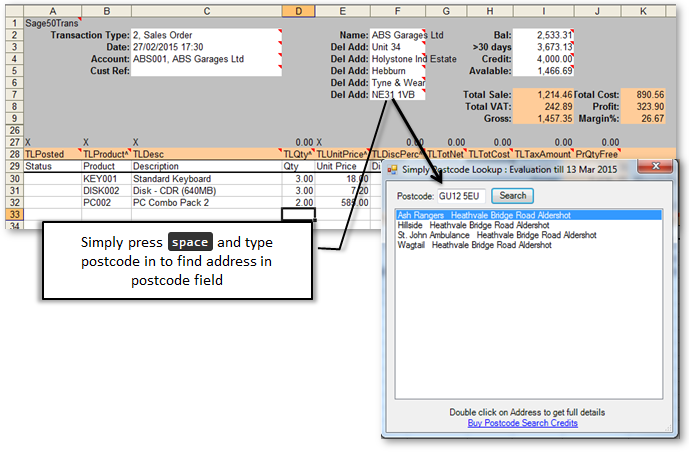Click the Credit value 4,000.00
The width and height of the screenshot is (689, 453).
click(x=544, y=59)
